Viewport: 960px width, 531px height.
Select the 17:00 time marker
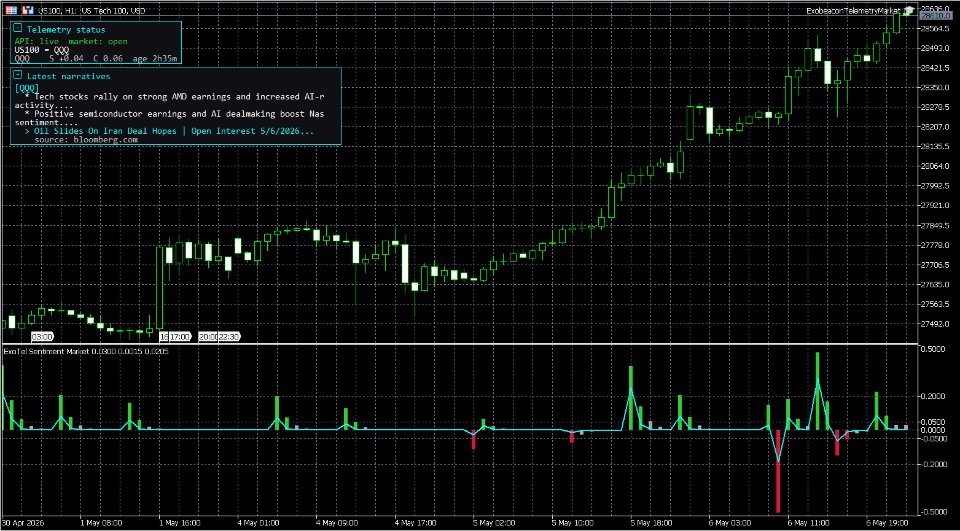click(x=181, y=336)
